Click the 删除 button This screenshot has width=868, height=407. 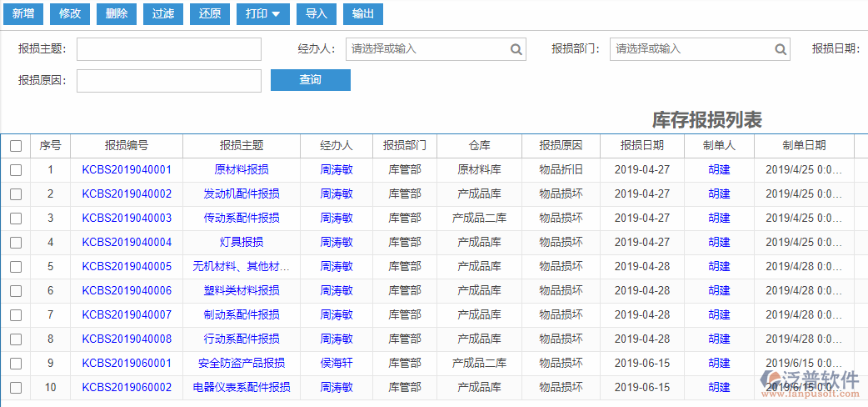117,14
